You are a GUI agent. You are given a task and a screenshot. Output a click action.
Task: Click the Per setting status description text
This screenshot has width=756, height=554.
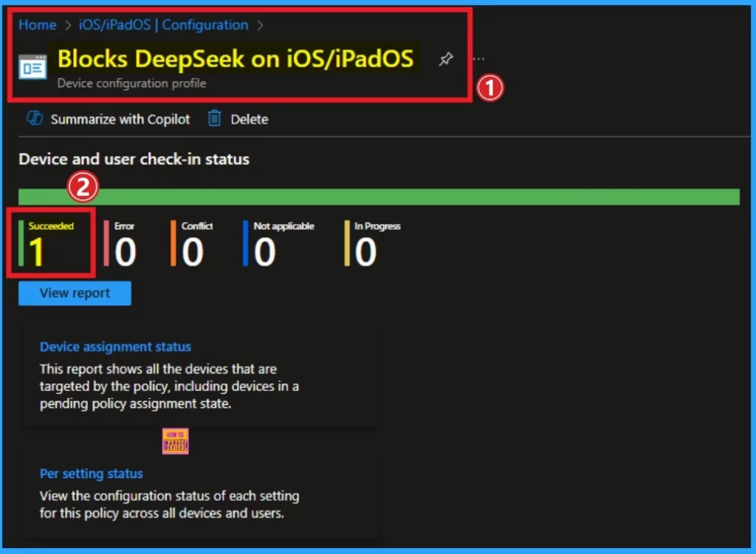point(169,505)
